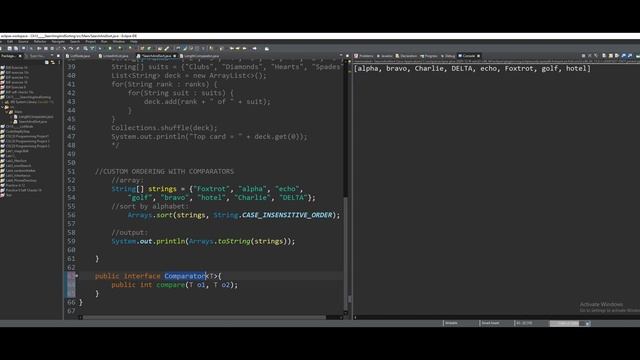Minimize the editor area
Image resolution: width=640 pixels, height=360 pixels.
pos(341,56)
